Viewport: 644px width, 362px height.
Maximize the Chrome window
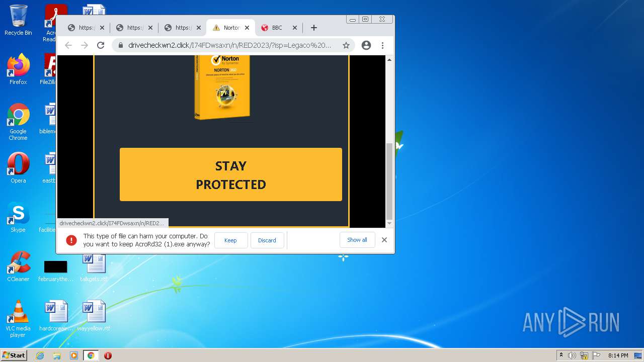pyautogui.click(x=365, y=19)
